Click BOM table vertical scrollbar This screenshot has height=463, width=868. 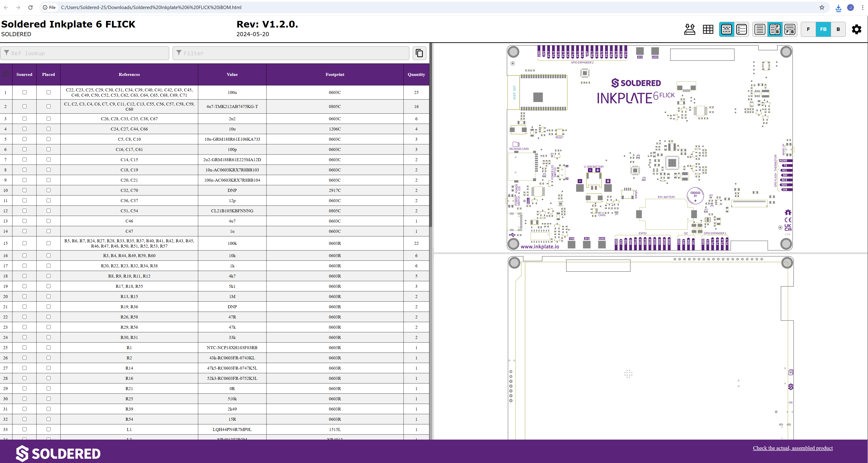431,135
